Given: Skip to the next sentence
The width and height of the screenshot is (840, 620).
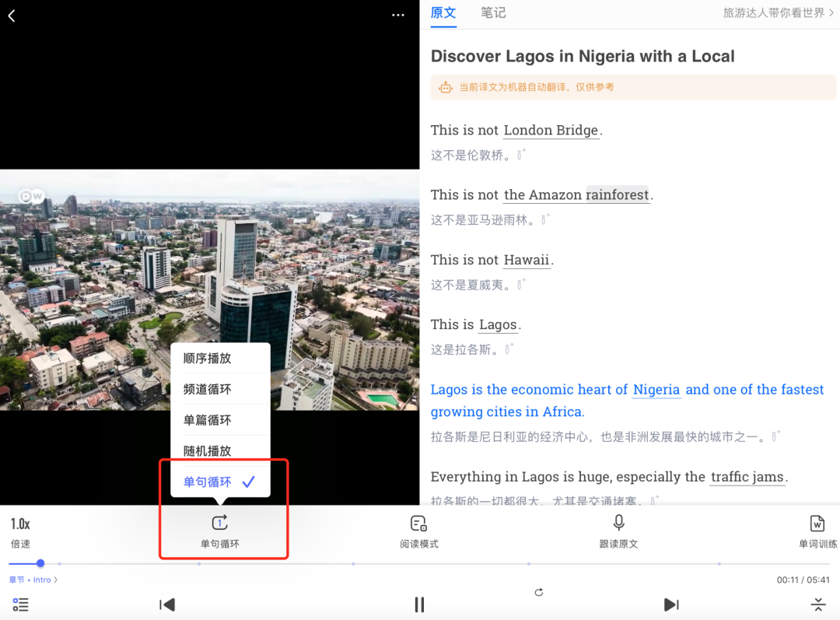Looking at the screenshot, I should pos(671,604).
